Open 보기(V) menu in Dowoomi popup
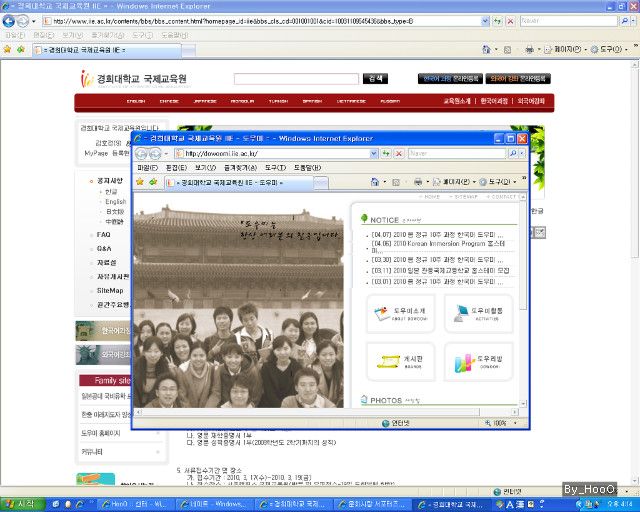640x512 pixels. coord(205,168)
